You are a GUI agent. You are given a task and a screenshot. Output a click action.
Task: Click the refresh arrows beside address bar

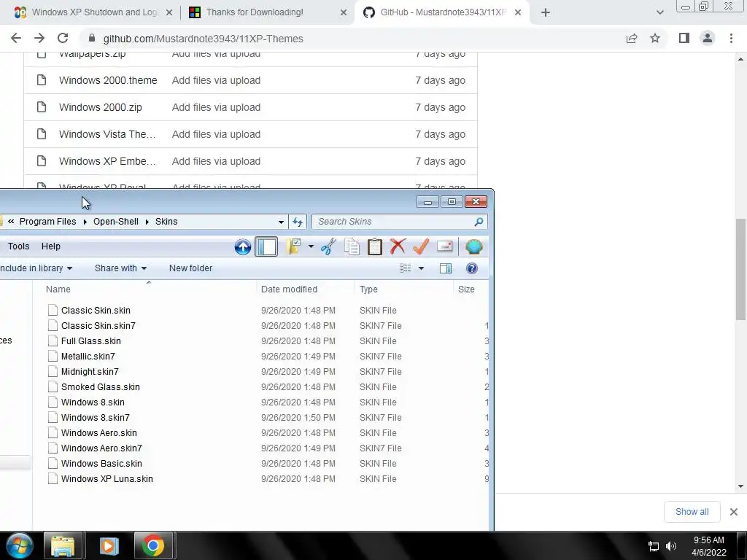click(x=298, y=222)
